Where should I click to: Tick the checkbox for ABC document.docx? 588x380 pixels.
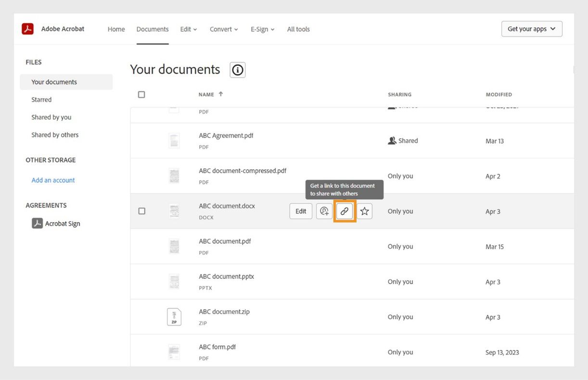(141, 211)
